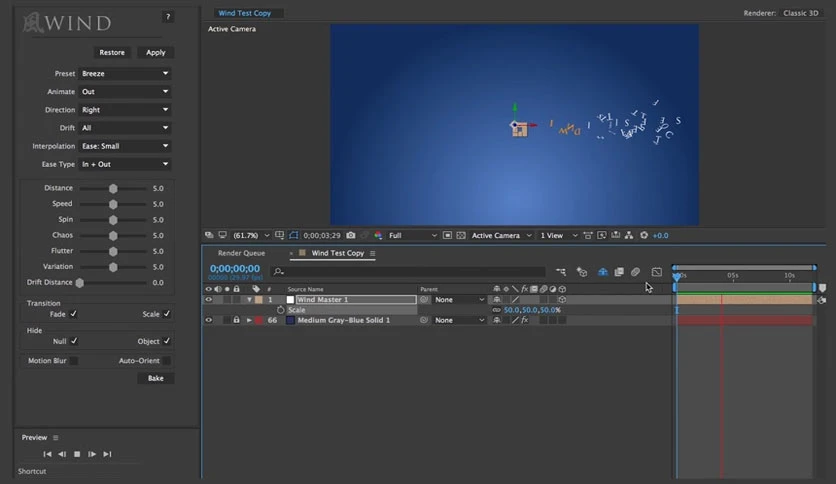
Task: Open the Animate dropdown showing Out
Action: (x=125, y=92)
